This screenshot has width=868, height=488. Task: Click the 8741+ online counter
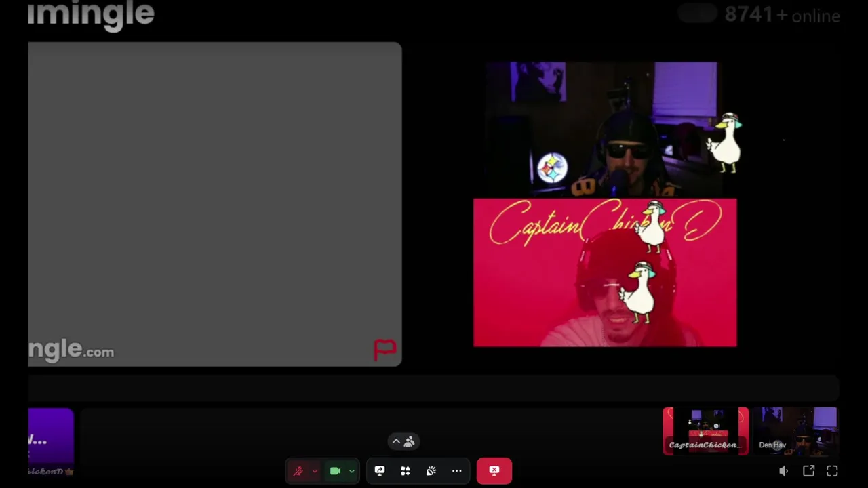pyautogui.click(x=782, y=14)
